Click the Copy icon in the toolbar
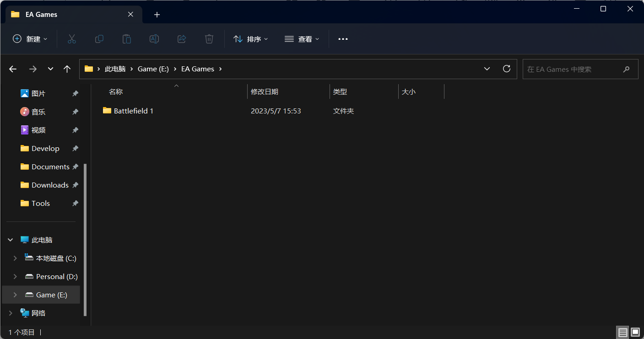The width and height of the screenshot is (644, 339). (99, 39)
